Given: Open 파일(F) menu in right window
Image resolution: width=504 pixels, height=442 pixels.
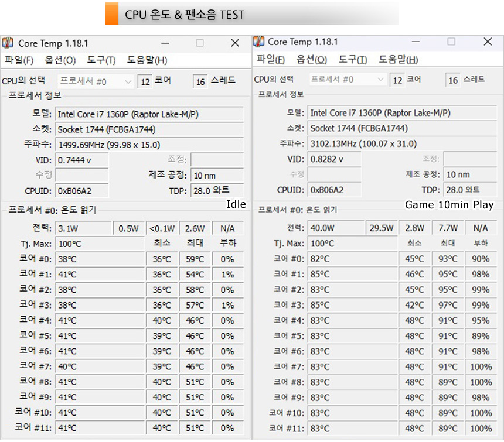Looking at the screenshot, I should pos(271,59).
